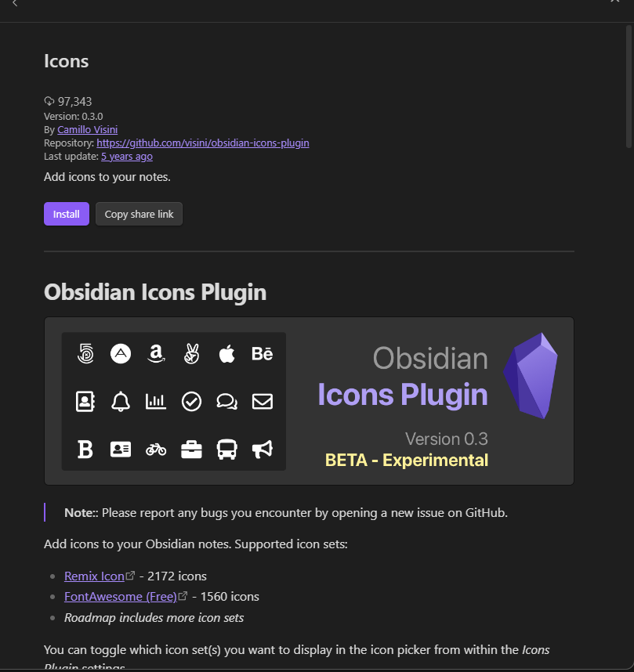Screen dimensions: 634x672
Task: Click the briefcase icon in banner grid
Action: point(191,450)
